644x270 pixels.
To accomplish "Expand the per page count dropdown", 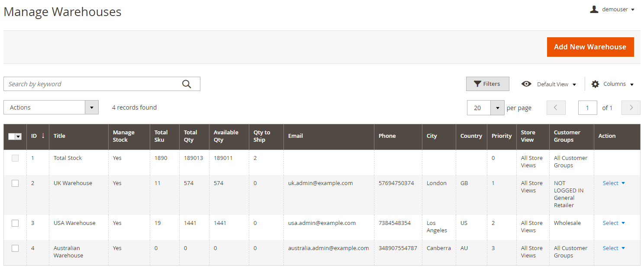I will tap(497, 108).
